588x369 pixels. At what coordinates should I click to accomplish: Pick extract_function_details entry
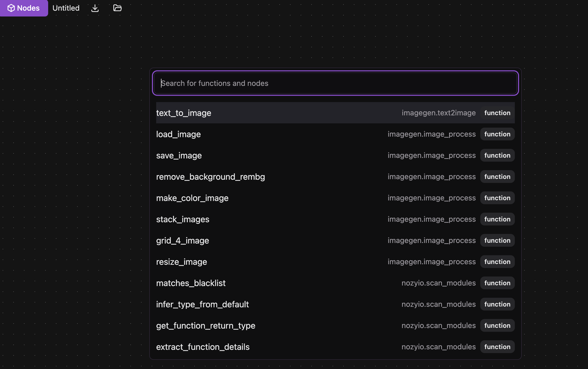click(x=336, y=347)
